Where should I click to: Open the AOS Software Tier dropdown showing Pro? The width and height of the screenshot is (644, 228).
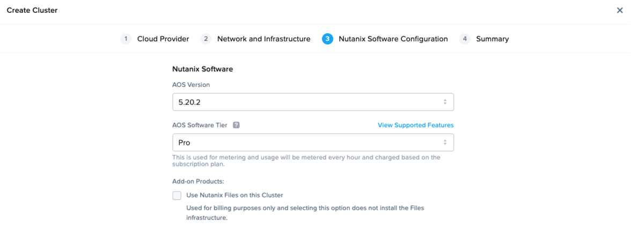[x=313, y=143]
